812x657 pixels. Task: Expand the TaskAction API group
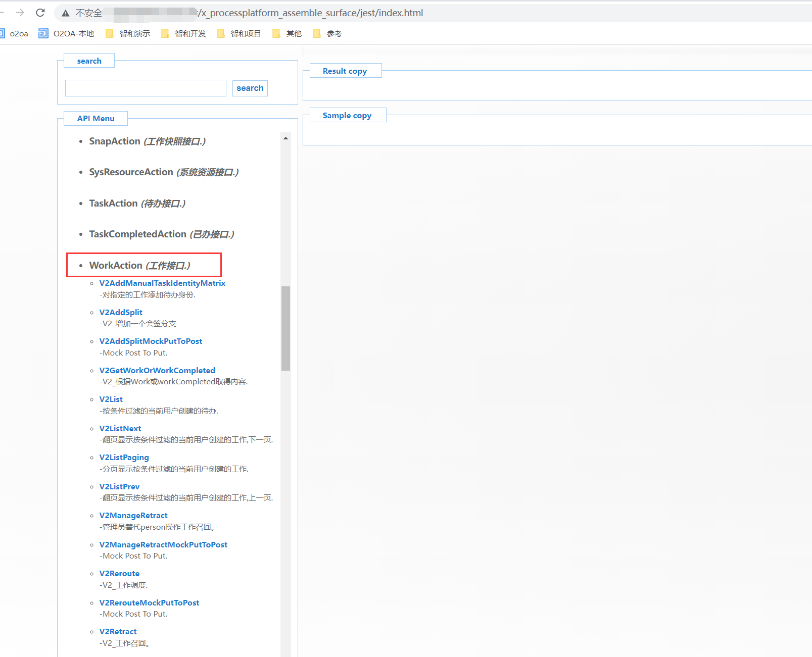coord(137,204)
